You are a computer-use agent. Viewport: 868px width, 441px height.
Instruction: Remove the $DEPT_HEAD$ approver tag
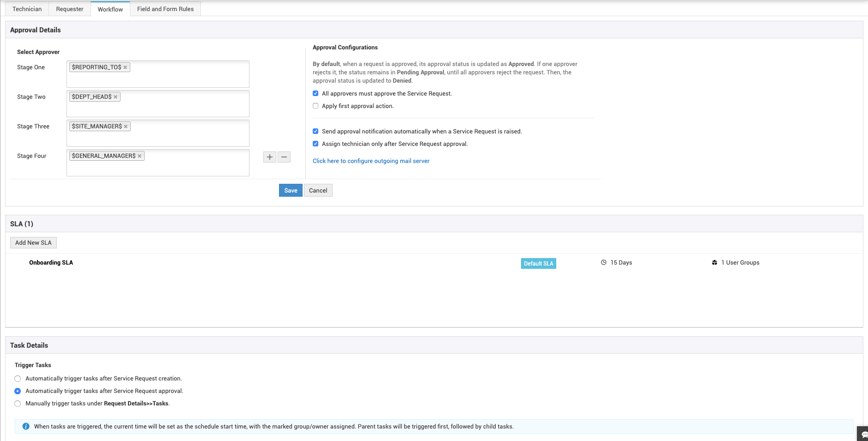pyautogui.click(x=116, y=96)
